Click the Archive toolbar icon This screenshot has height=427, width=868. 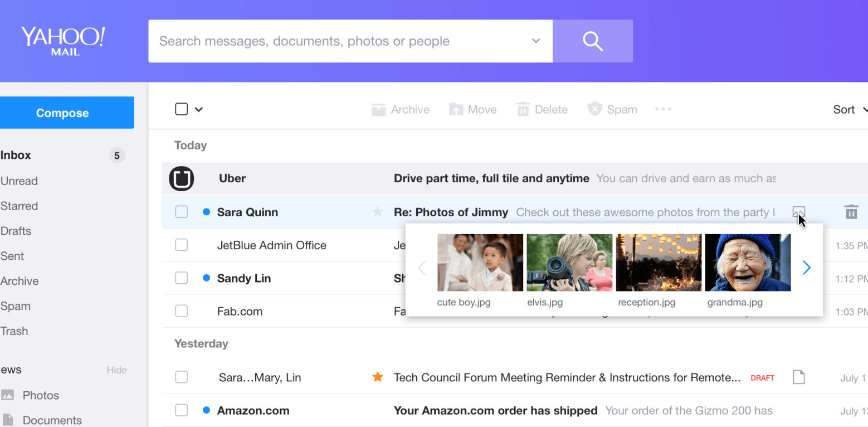click(x=379, y=110)
